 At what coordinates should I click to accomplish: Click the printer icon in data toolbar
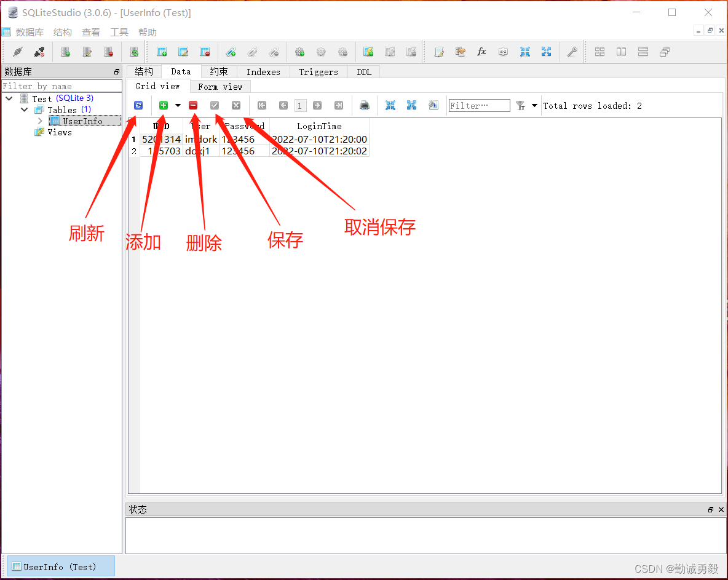(365, 105)
